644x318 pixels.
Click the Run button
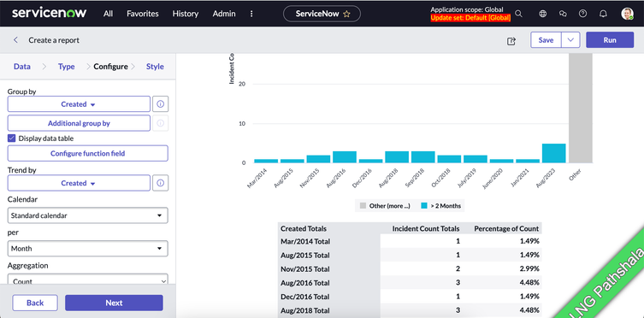pyautogui.click(x=610, y=40)
